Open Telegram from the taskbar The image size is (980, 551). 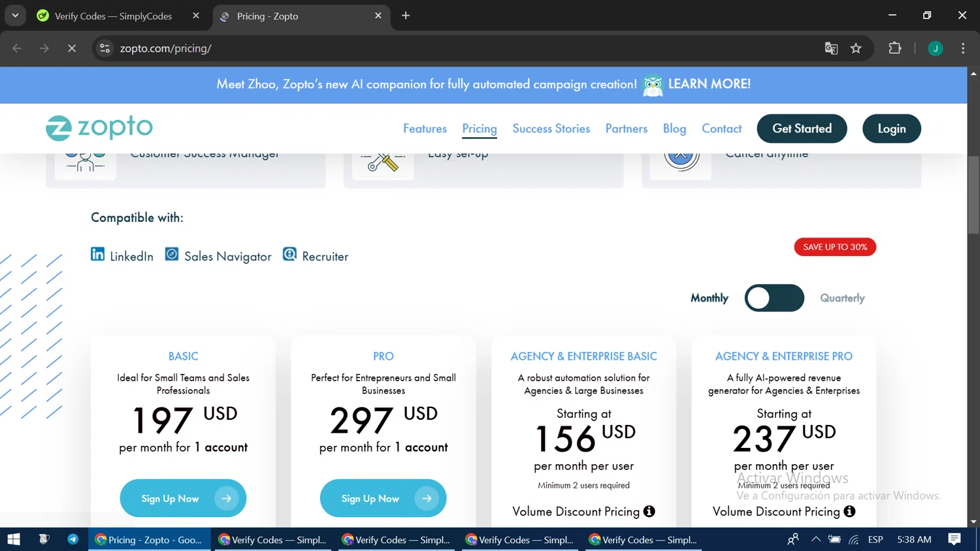(73, 539)
